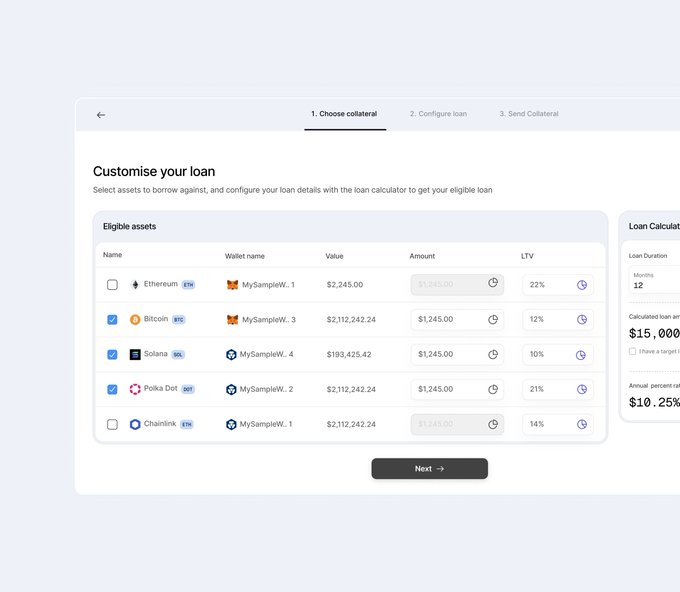The height and width of the screenshot is (592, 680).
Task: Click the Chainlink coin icon
Action: [x=135, y=424]
